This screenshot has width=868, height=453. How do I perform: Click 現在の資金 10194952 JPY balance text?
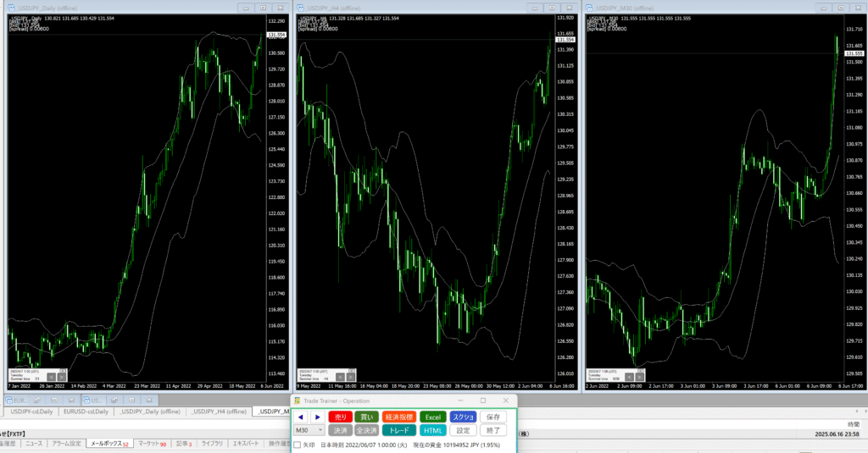(x=457, y=445)
